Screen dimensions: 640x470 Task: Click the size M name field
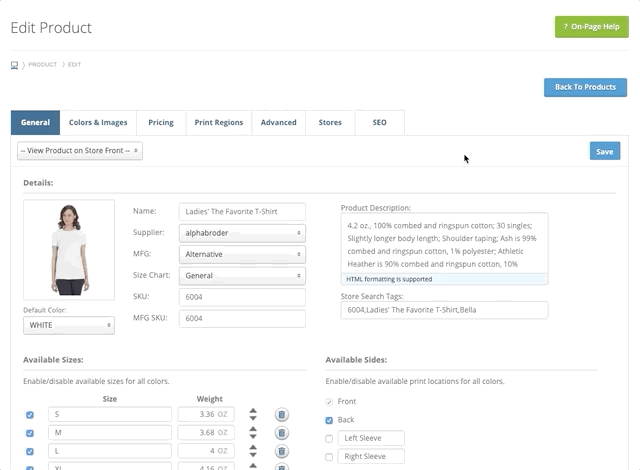coord(110,432)
